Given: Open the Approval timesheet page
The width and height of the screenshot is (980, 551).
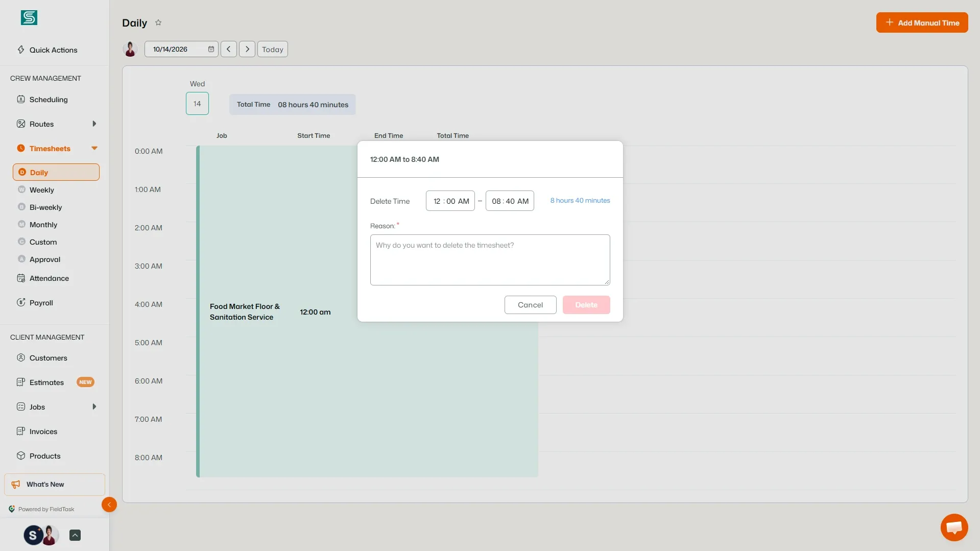Looking at the screenshot, I should 45,259.
